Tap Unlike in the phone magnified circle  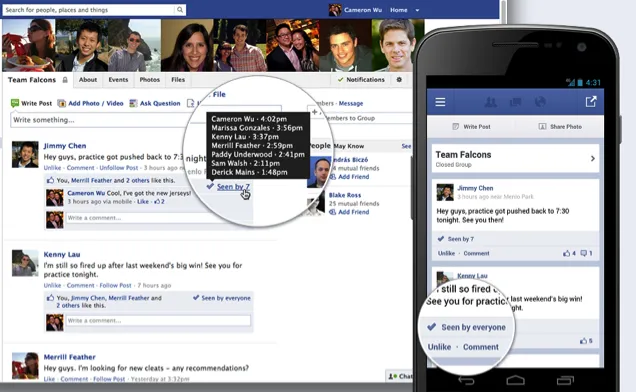point(439,347)
